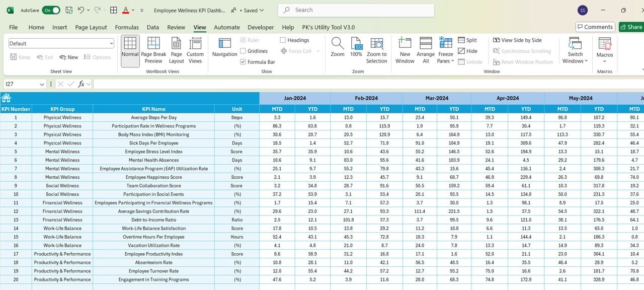Open the Review ribbon tab
Image resolution: width=644 pixels, height=290 pixels.
click(x=176, y=27)
